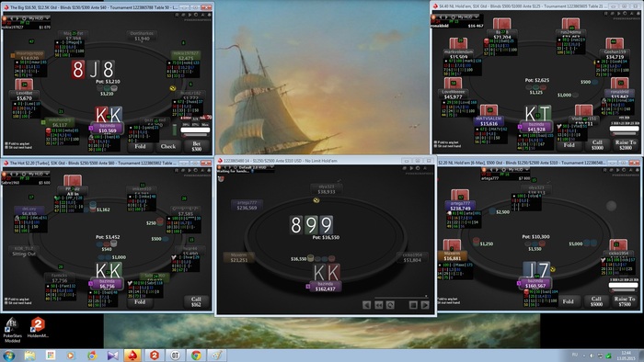Fold in the $4.40 NL Hold'em table
The width and height of the screenshot is (644, 362).
pos(569,145)
